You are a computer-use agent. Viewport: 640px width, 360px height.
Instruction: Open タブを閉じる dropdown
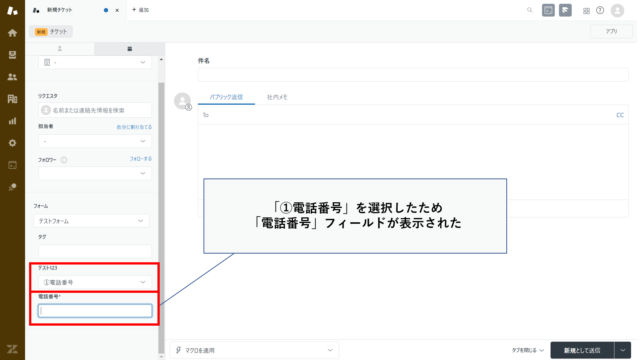click(x=528, y=350)
